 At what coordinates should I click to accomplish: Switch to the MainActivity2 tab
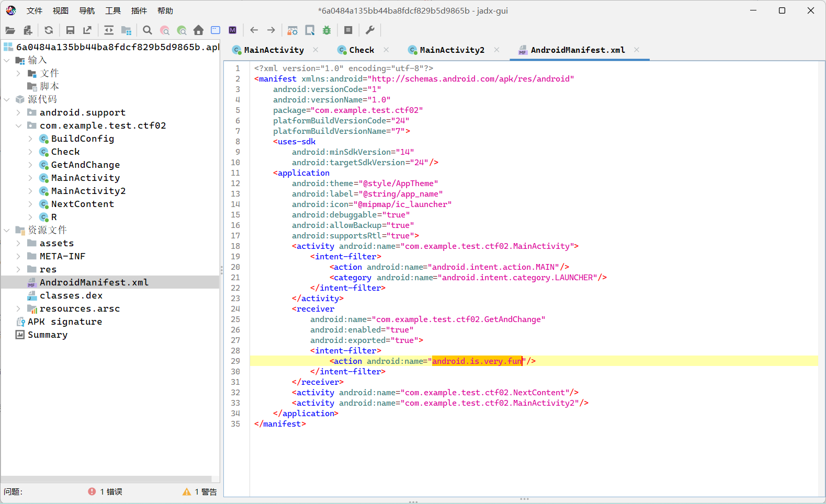point(452,50)
